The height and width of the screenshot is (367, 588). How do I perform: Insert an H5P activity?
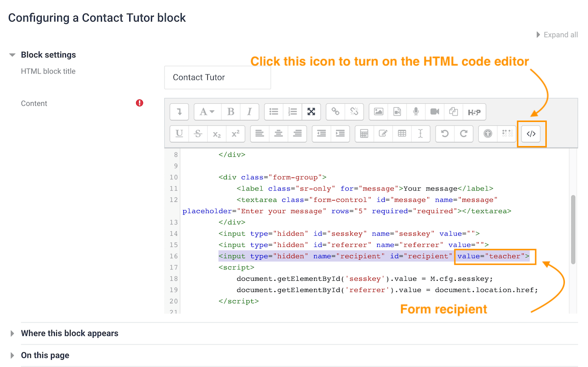473,112
